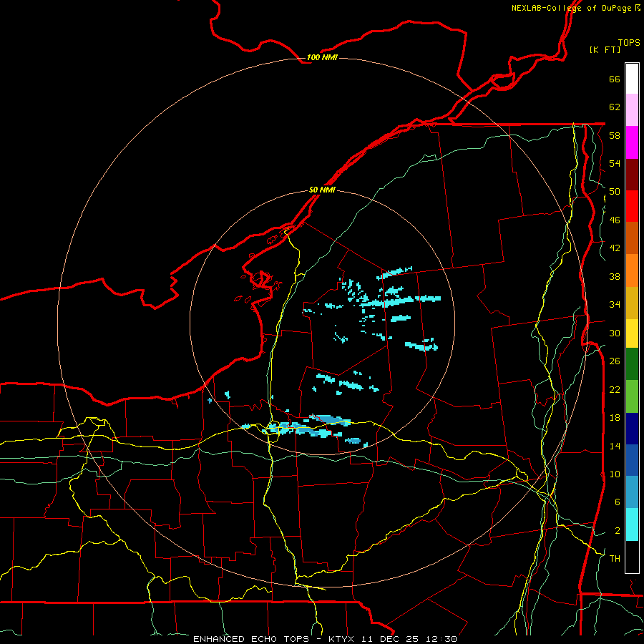Select legend value 22
The height and width of the screenshot is (644, 644).
tap(615, 389)
